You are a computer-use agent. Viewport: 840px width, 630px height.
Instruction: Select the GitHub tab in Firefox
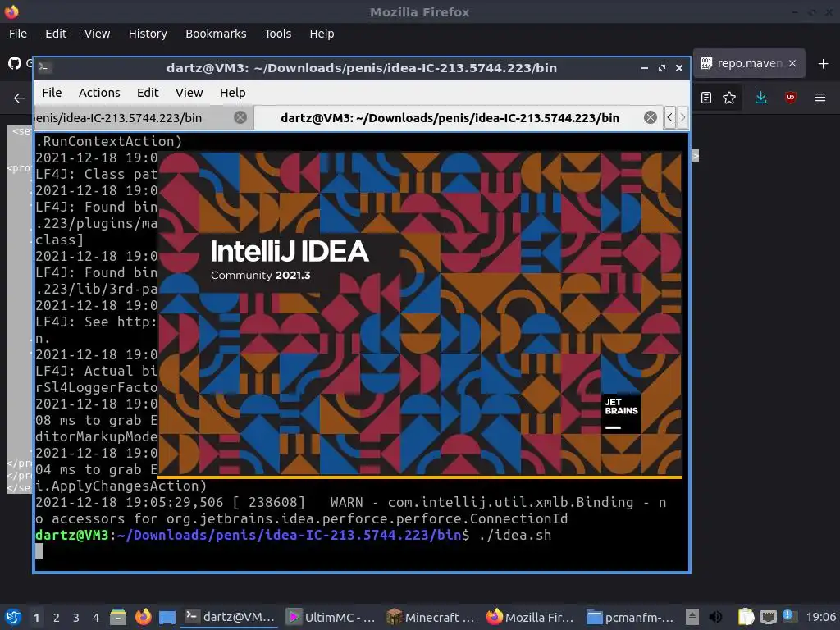[x=19, y=63]
